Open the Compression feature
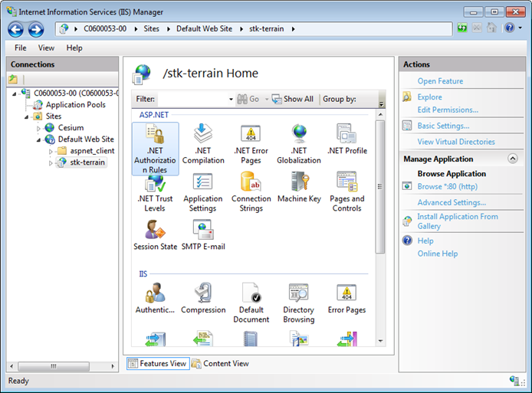Image resolution: width=532 pixels, height=393 pixels. tap(203, 299)
